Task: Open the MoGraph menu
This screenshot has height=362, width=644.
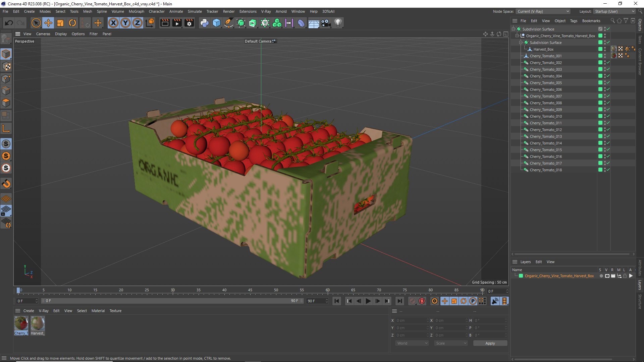Action: [x=136, y=11]
